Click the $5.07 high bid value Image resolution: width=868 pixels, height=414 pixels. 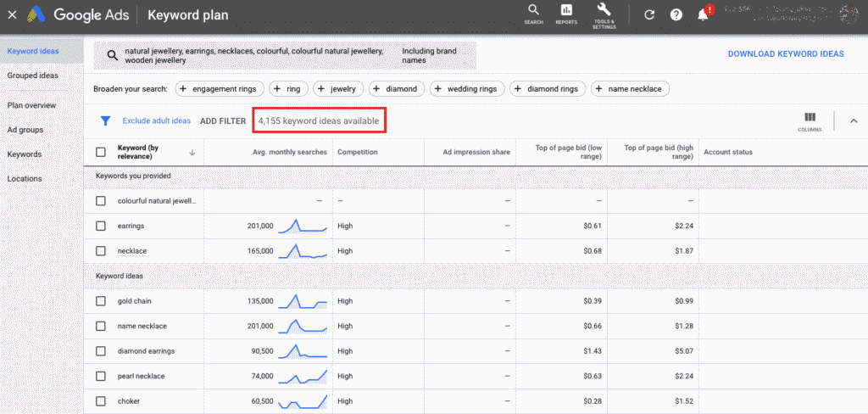pyautogui.click(x=684, y=351)
